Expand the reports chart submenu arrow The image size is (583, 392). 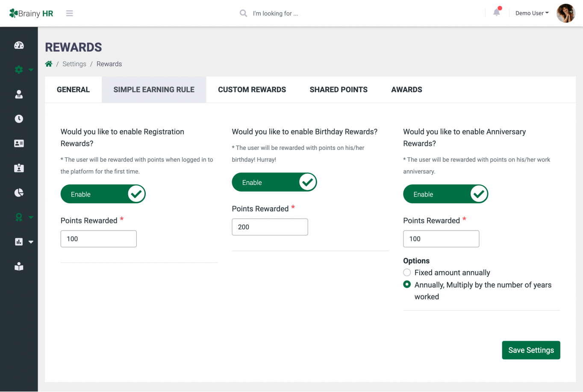click(31, 242)
